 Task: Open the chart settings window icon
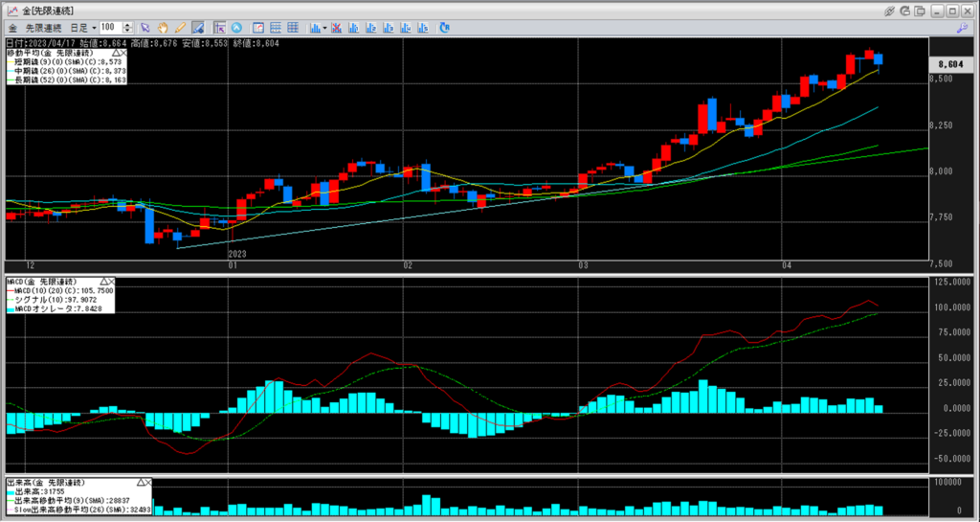pyautogui.click(x=258, y=28)
